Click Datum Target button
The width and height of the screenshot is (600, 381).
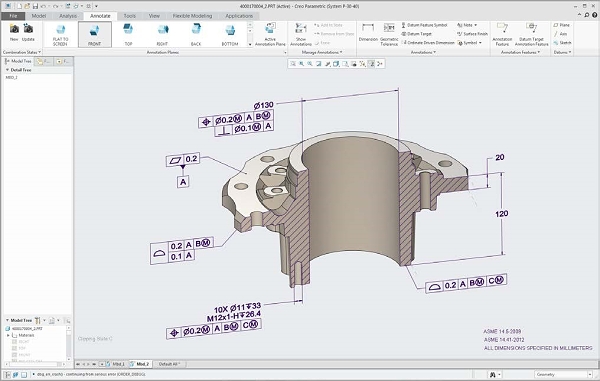coord(416,34)
